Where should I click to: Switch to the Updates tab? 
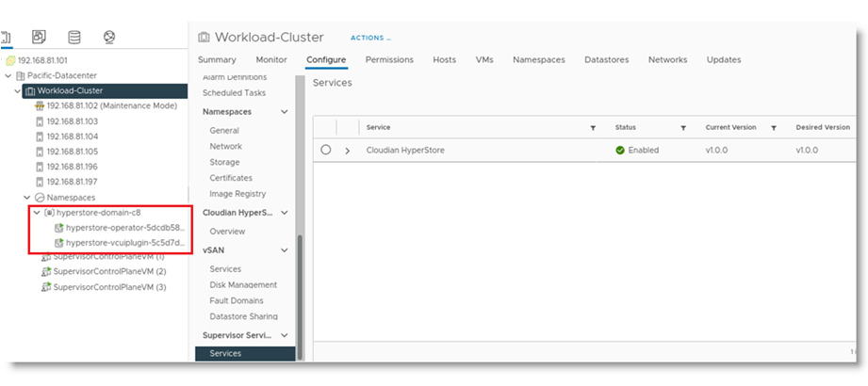pyautogui.click(x=724, y=59)
